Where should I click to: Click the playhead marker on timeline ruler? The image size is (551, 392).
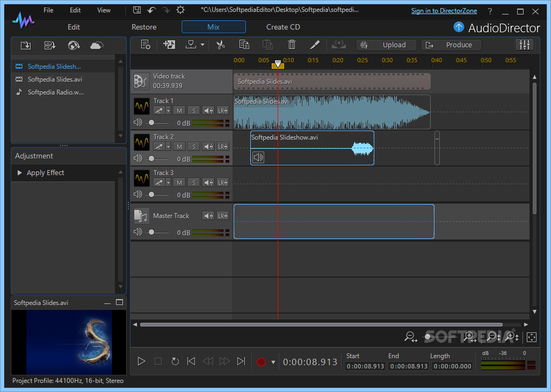coord(278,63)
